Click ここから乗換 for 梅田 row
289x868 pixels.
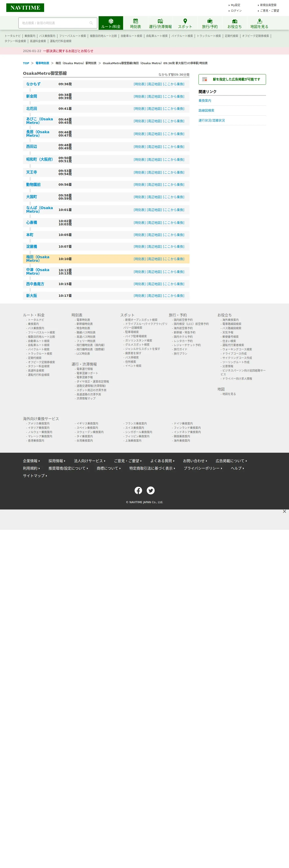(x=174, y=259)
